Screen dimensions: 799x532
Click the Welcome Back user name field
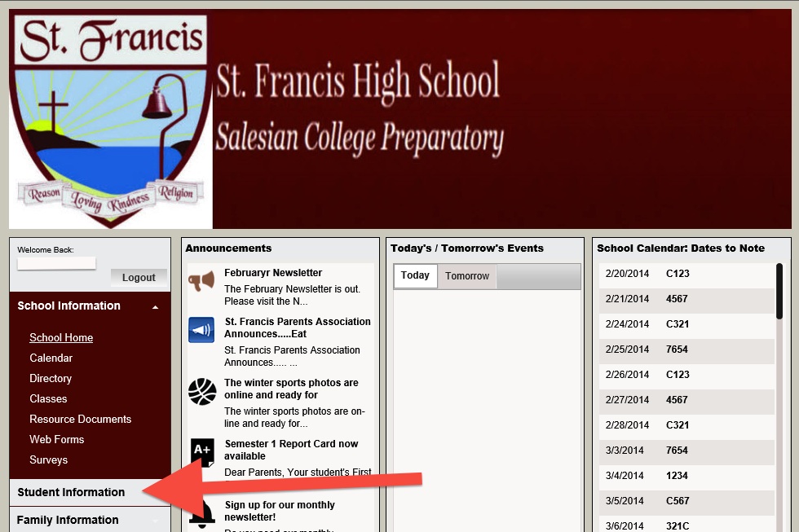[x=56, y=263]
